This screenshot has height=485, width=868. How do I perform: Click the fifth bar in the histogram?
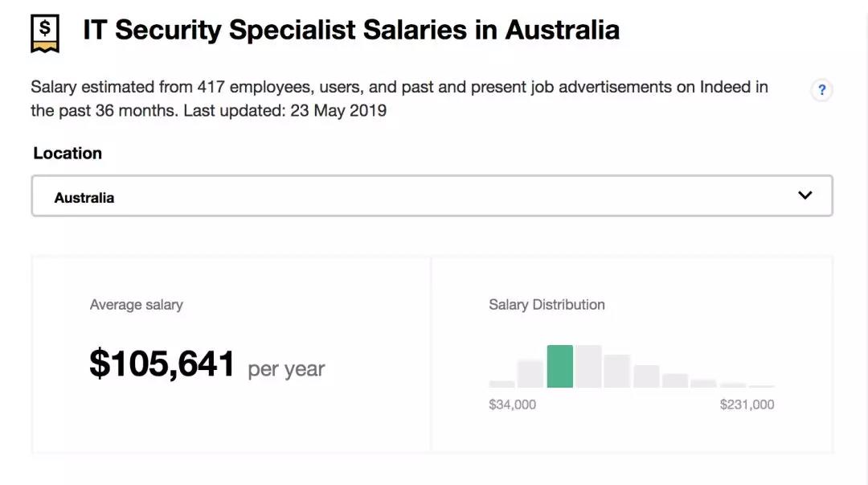(617, 372)
